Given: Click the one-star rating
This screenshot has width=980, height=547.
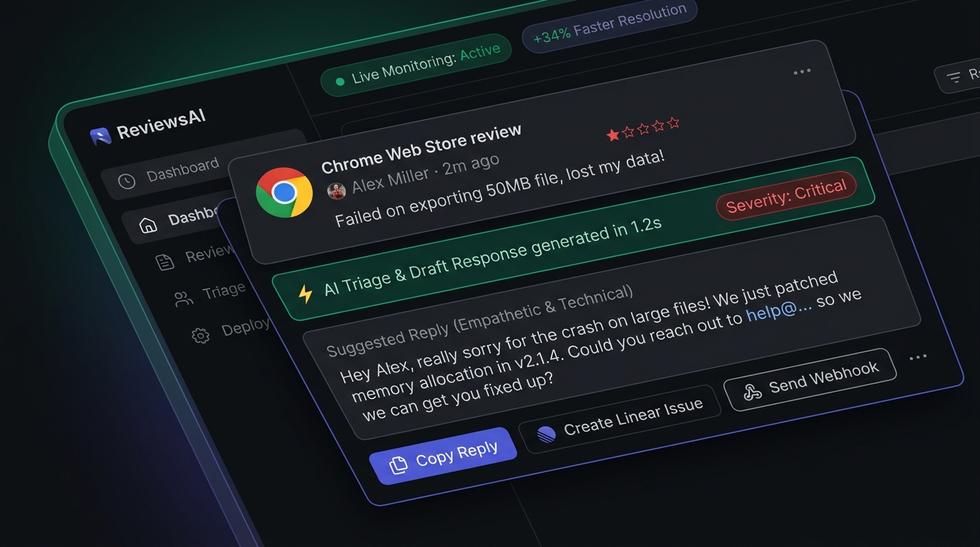Looking at the screenshot, I should pos(643,130).
